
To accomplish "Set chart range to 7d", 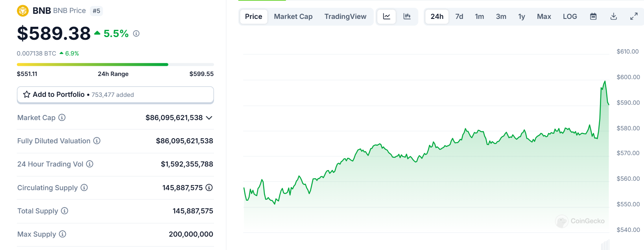I will click(x=459, y=17).
